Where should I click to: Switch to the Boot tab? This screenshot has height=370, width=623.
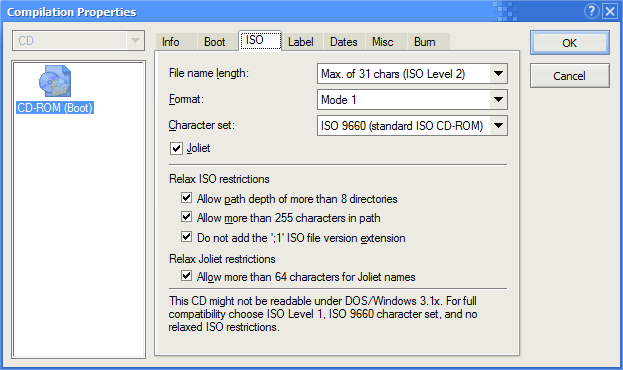point(217,42)
